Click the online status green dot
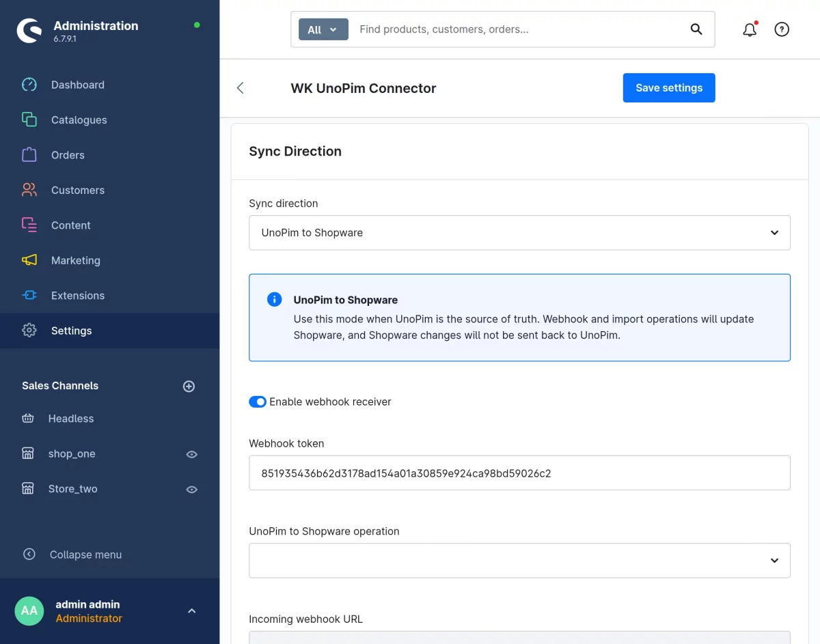The height and width of the screenshot is (644, 820). [x=197, y=25]
